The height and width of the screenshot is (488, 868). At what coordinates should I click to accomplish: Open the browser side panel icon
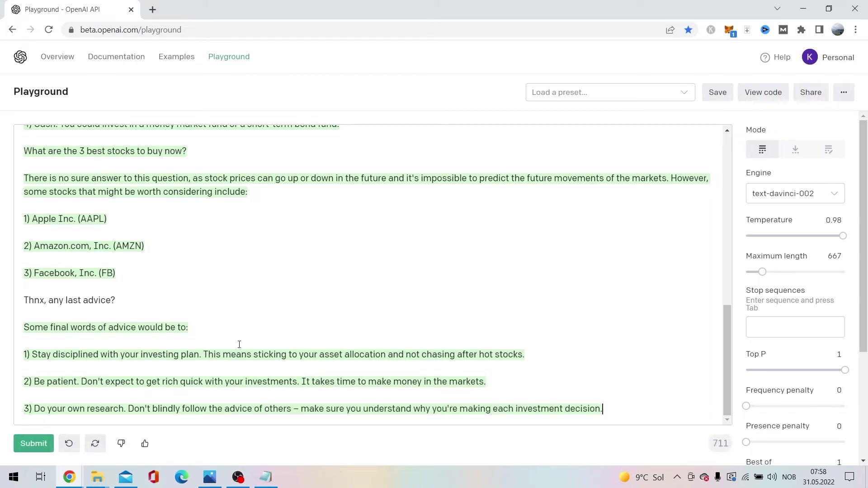(x=819, y=30)
